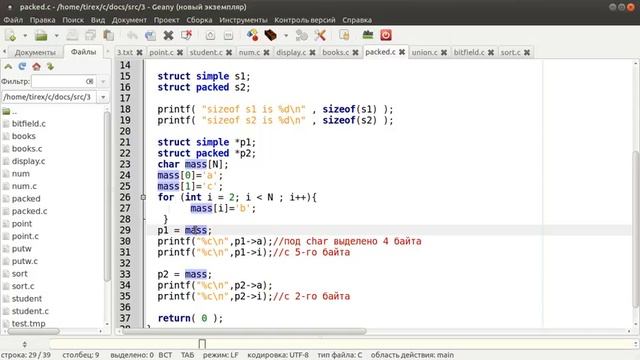Open the Контроль версий menu
The image size is (640, 360).
click(304, 20)
